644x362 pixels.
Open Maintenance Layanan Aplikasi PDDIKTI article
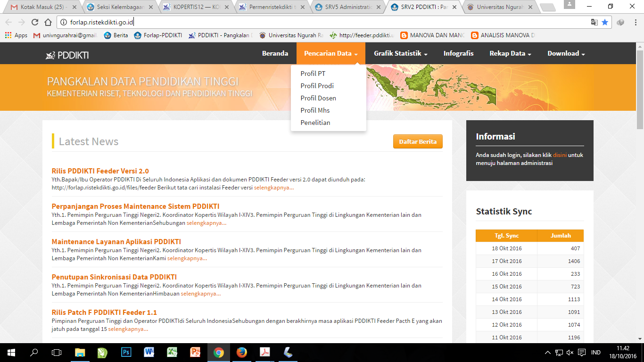(x=116, y=242)
